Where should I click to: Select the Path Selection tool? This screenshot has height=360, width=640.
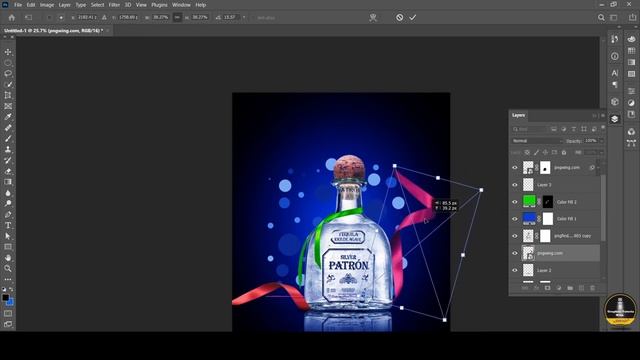(x=8, y=236)
